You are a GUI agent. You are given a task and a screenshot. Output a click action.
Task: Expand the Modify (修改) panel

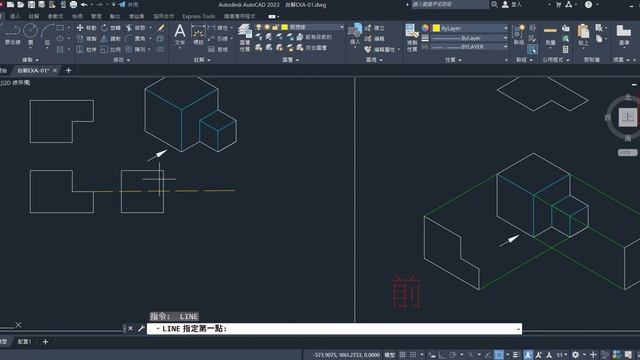point(122,60)
